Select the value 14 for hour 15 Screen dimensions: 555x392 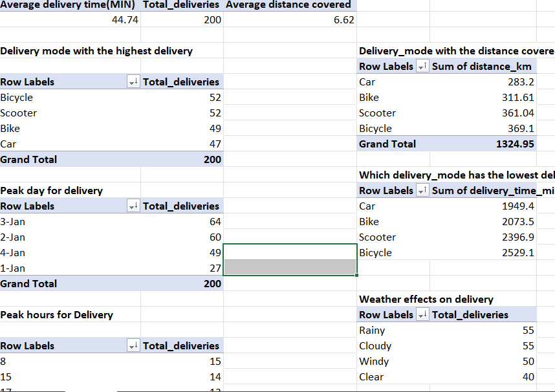click(x=182, y=376)
